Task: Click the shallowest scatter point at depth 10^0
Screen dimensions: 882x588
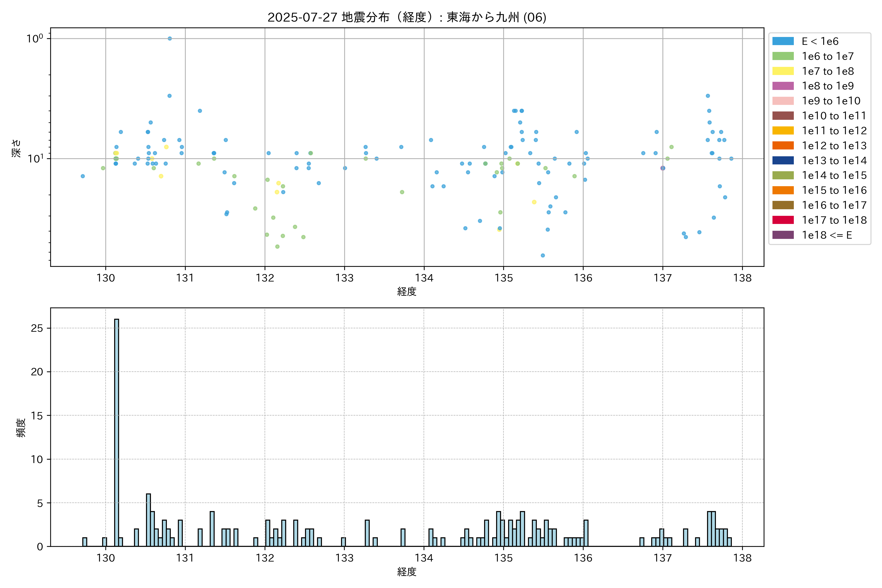Action: [170, 39]
